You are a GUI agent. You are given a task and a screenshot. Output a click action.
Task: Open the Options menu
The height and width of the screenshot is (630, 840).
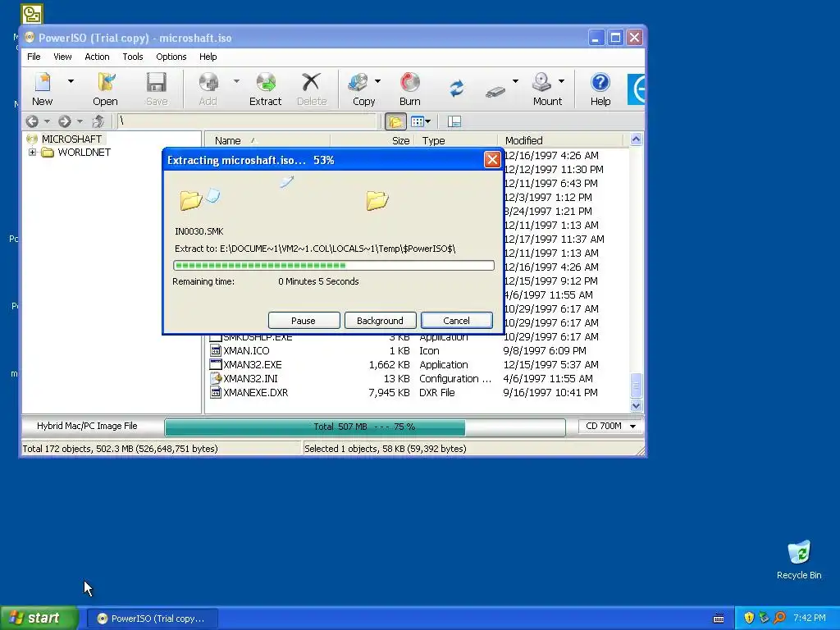(171, 57)
